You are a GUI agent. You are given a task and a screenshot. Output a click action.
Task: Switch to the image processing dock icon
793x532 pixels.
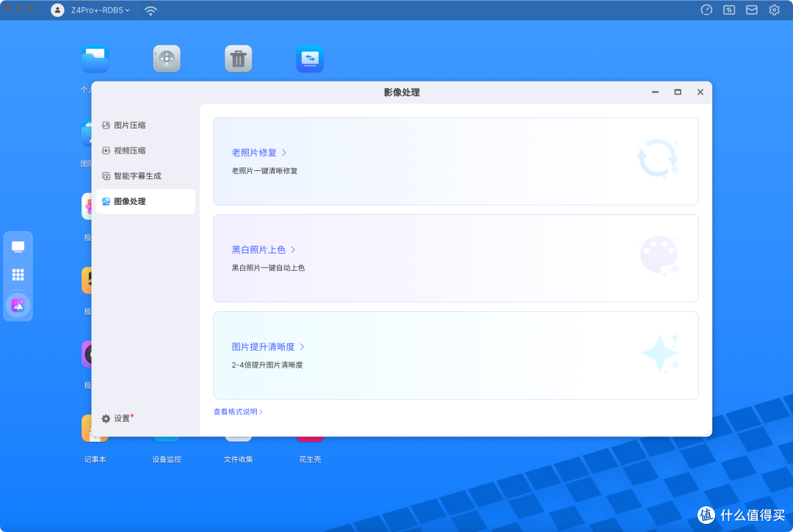point(18,306)
